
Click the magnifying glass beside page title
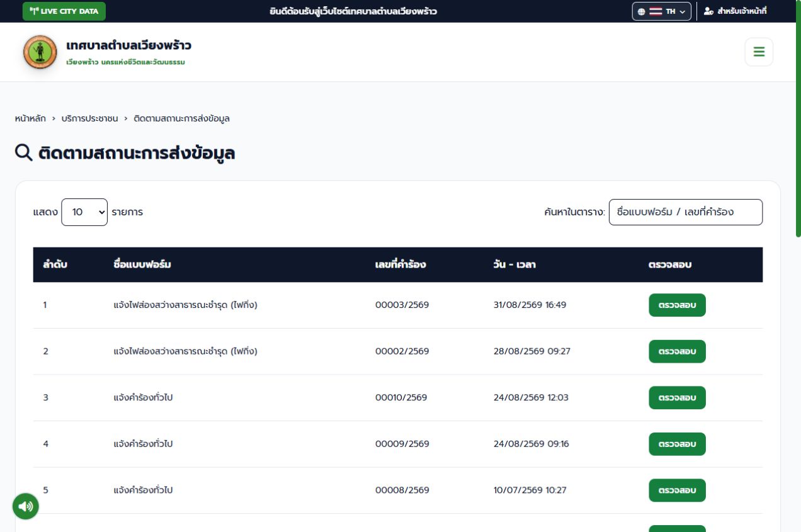tap(23, 152)
